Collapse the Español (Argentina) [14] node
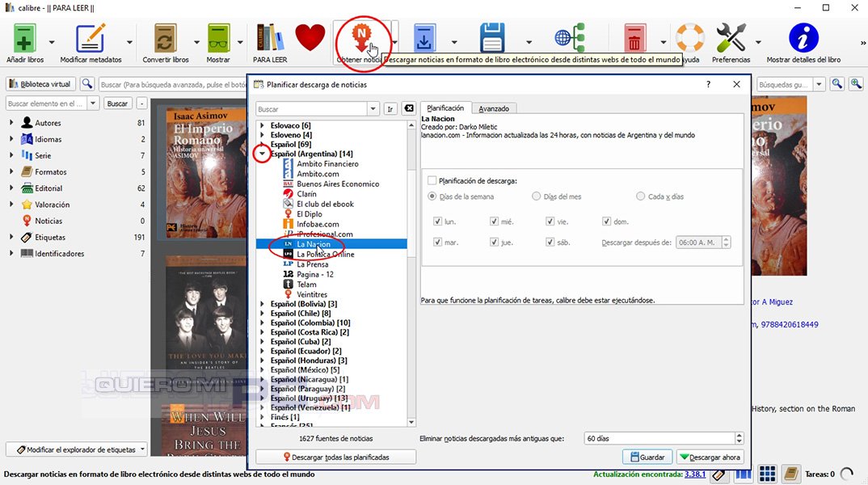868x485 pixels. 262,154
